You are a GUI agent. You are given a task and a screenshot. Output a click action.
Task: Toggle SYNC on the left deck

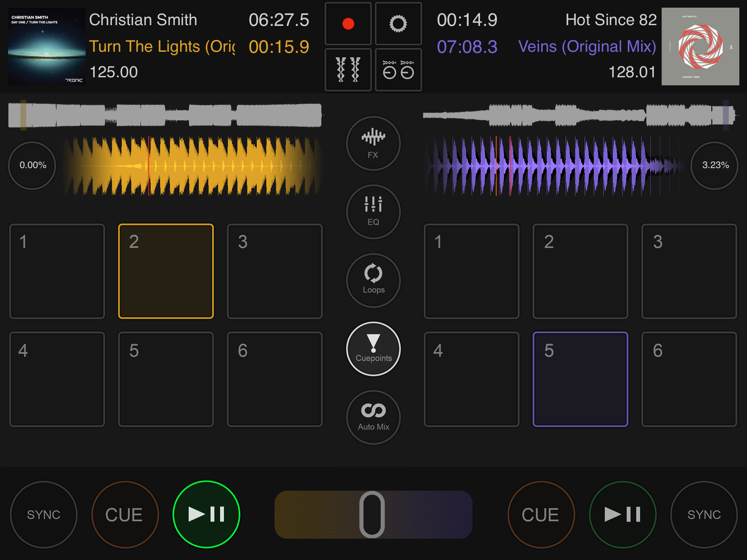coord(43,514)
